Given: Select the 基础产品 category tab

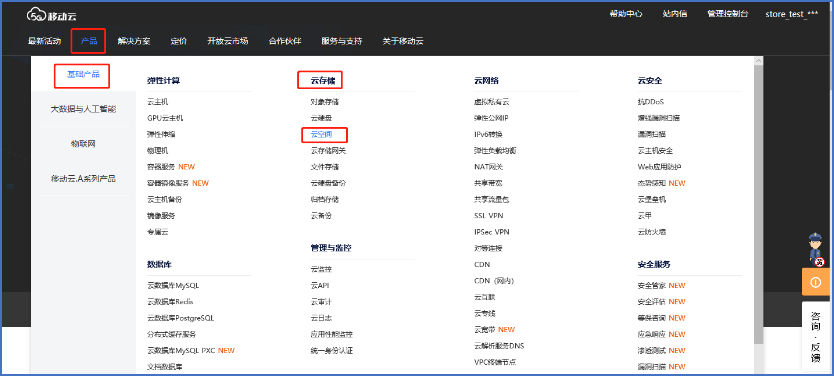Looking at the screenshot, I should (x=84, y=74).
